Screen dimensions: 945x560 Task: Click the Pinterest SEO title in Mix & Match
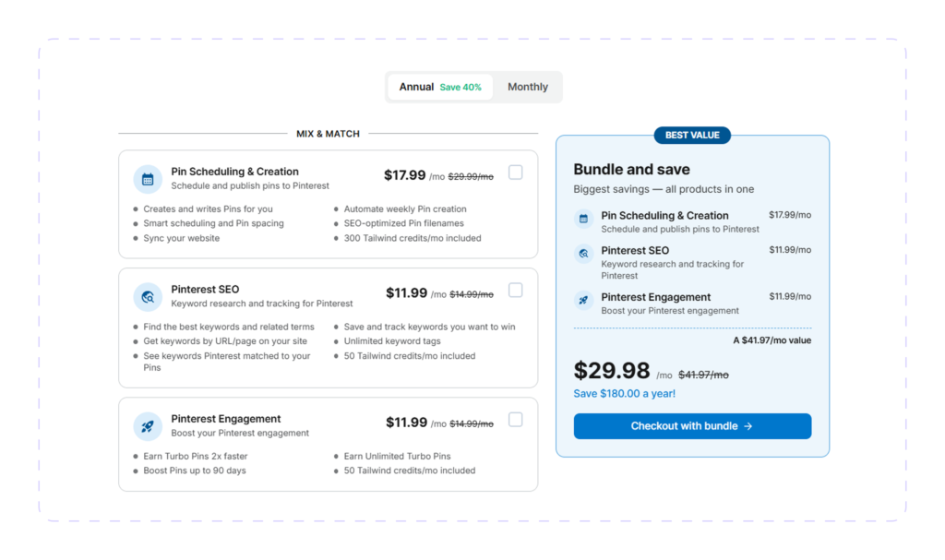click(205, 290)
